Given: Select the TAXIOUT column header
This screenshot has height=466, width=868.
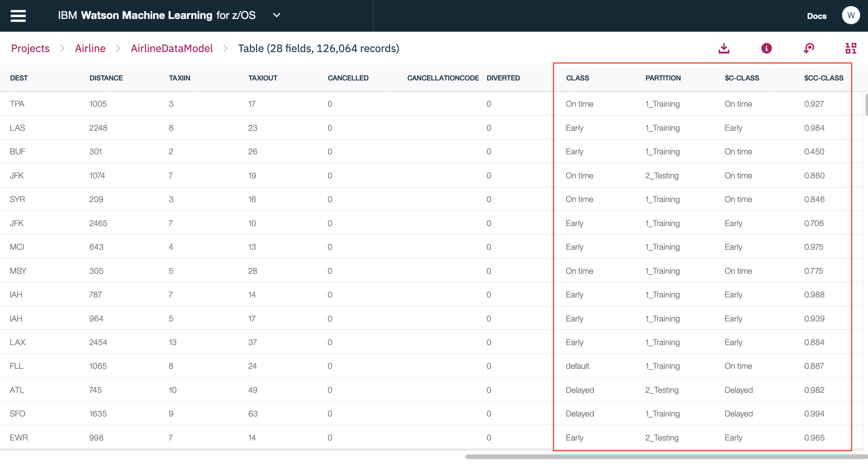Looking at the screenshot, I should click(263, 78).
